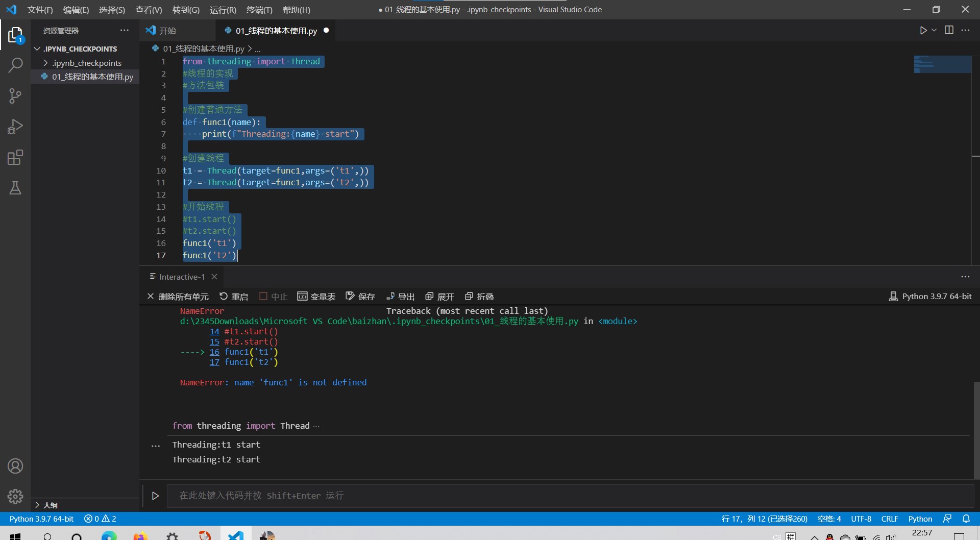The width and height of the screenshot is (980, 540).
Task: Open Explorer panel more actions ellipsis
Action: [125, 30]
